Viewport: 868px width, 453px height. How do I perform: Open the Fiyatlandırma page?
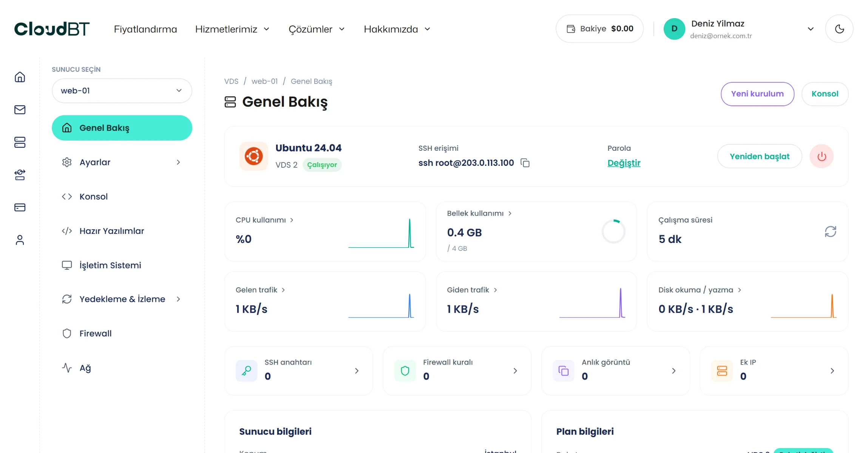click(x=145, y=29)
